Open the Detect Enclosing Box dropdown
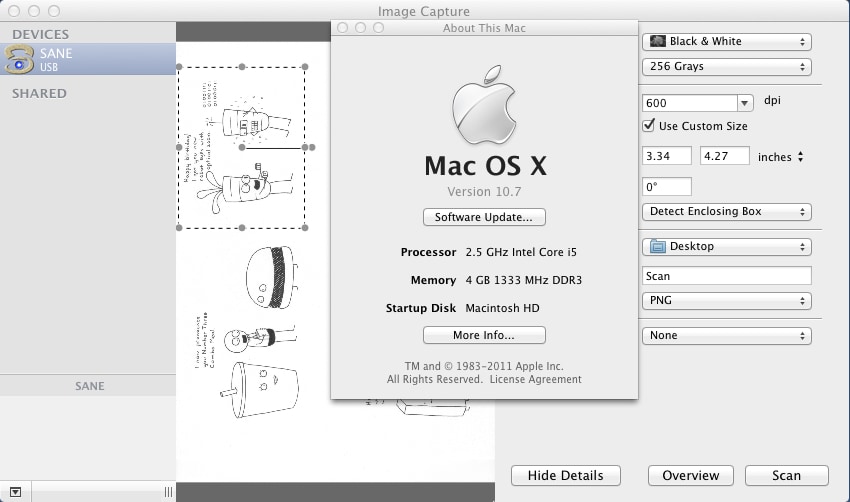The image size is (850, 502). [726, 211]
